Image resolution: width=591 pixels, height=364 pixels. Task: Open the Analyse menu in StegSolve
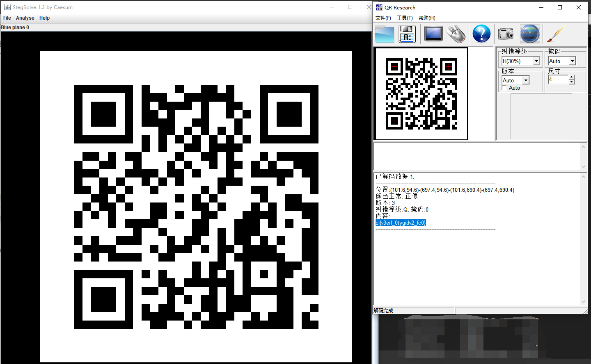[x=25, y=18]
